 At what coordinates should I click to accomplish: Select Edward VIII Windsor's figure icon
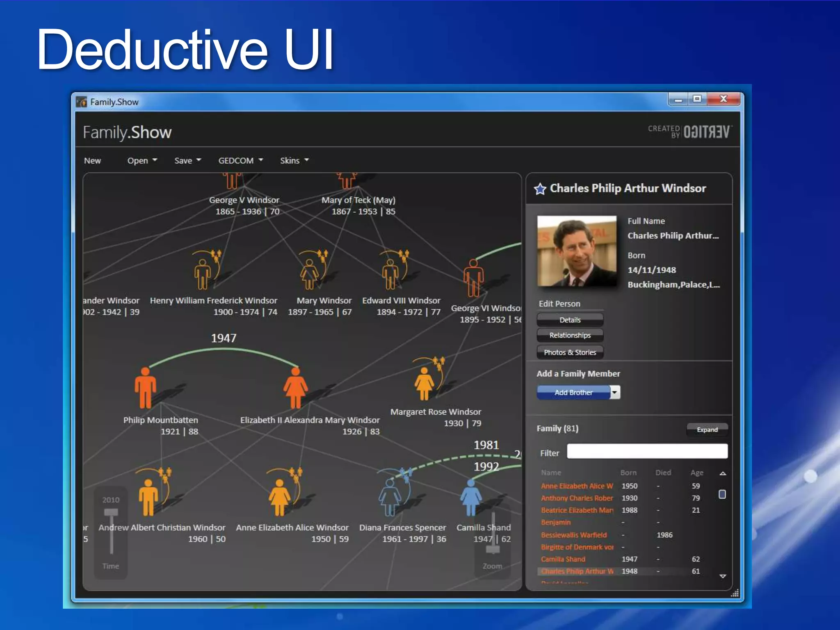point(390,274)
